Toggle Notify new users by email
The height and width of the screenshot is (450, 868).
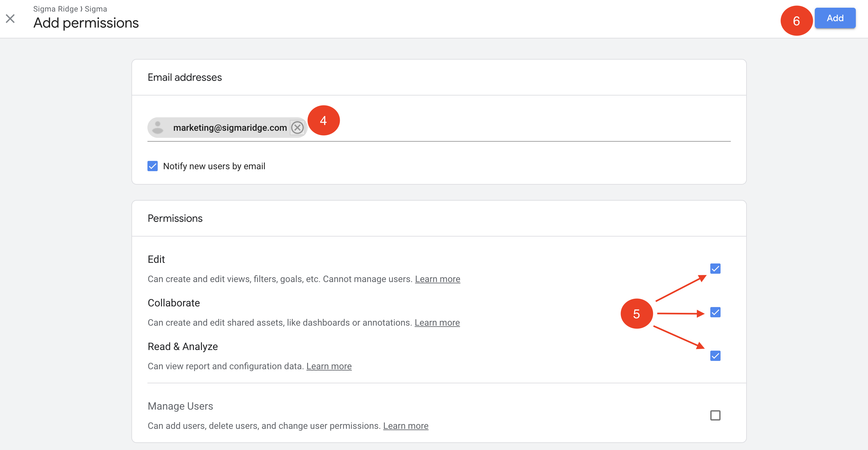(x=152, y=166)
